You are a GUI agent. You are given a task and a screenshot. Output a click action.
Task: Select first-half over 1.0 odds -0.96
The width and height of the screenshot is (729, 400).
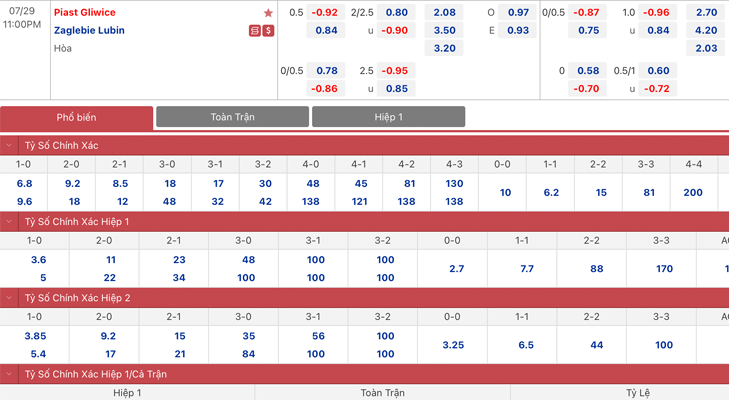click(658, 13)
